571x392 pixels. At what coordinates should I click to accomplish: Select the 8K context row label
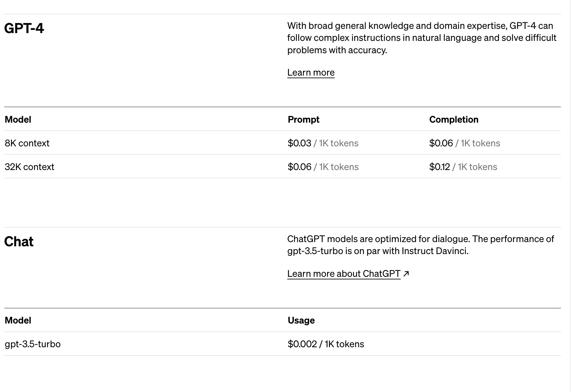point(27,143)
